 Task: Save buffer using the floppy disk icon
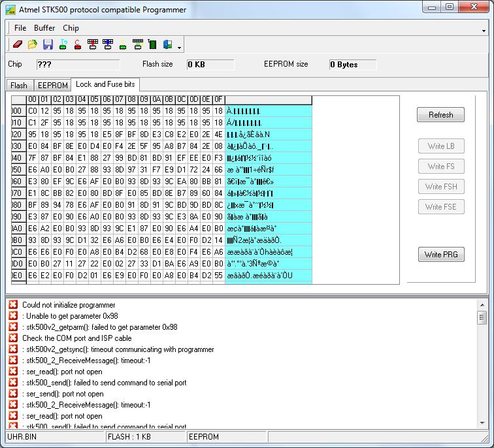[48, 44]
